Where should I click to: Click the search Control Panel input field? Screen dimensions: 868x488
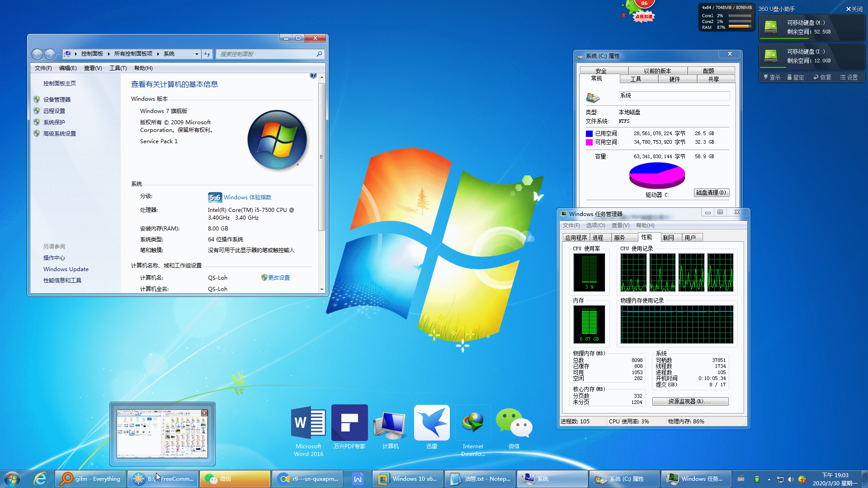267,54
